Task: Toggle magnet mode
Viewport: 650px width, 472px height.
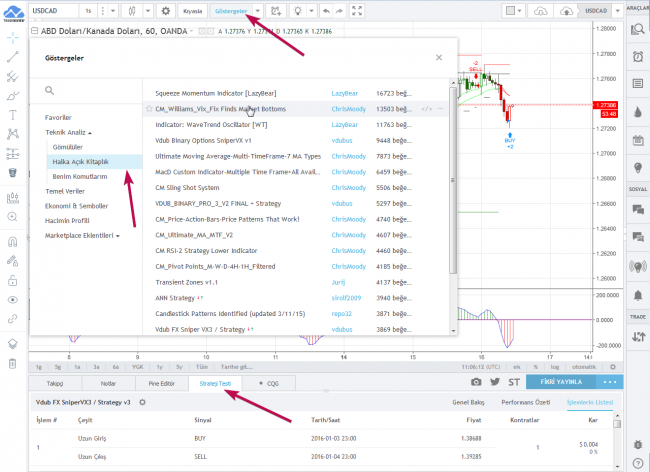Action: [x=13, y=242]
